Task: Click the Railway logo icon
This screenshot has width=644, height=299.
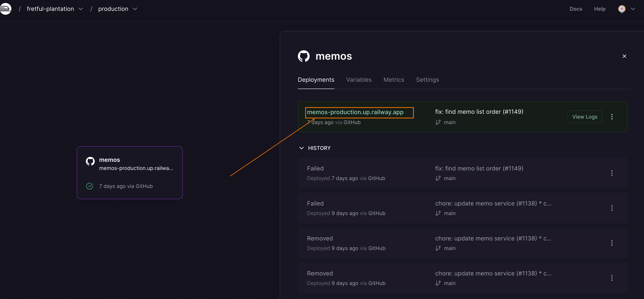Action: click(x=6, y=9)
